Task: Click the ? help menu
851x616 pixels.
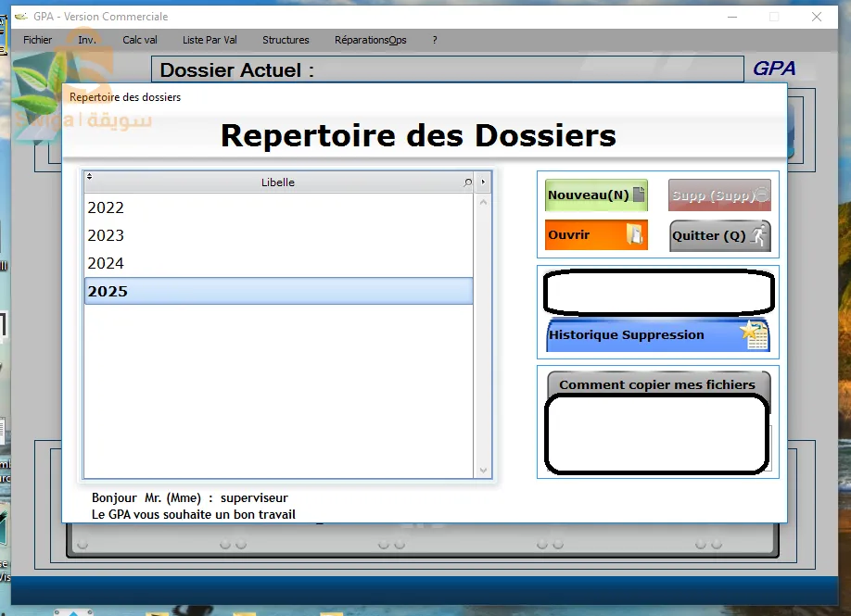Action: coord(434,40)
